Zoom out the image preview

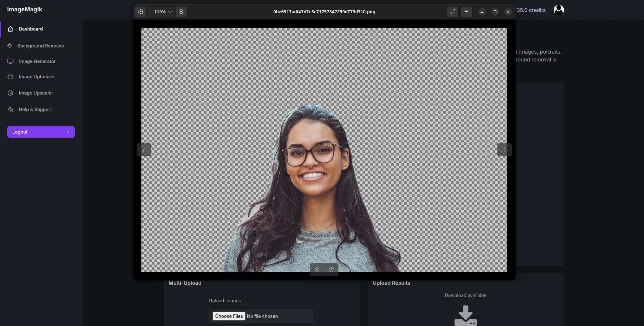[141, 12]
